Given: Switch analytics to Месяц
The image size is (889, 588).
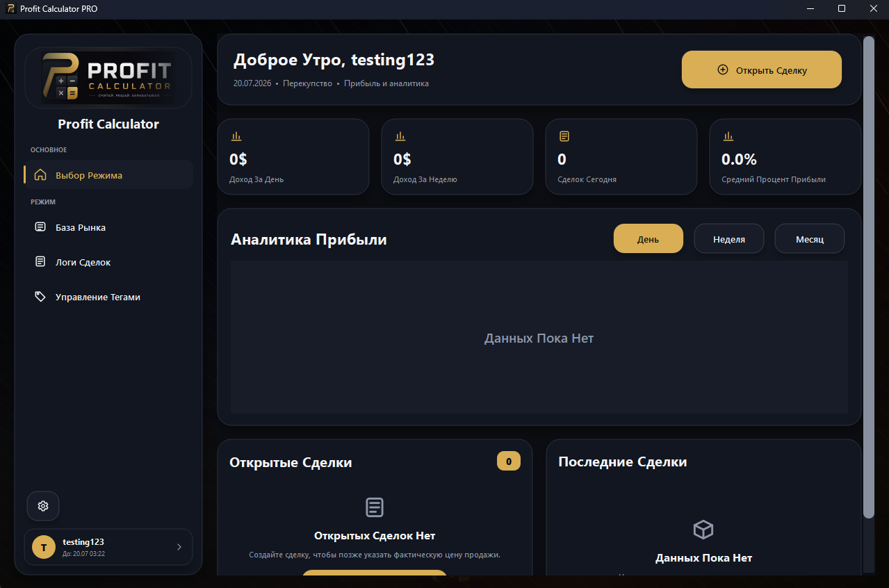Looking at the screenshot, I should click(x=810, y=238).
